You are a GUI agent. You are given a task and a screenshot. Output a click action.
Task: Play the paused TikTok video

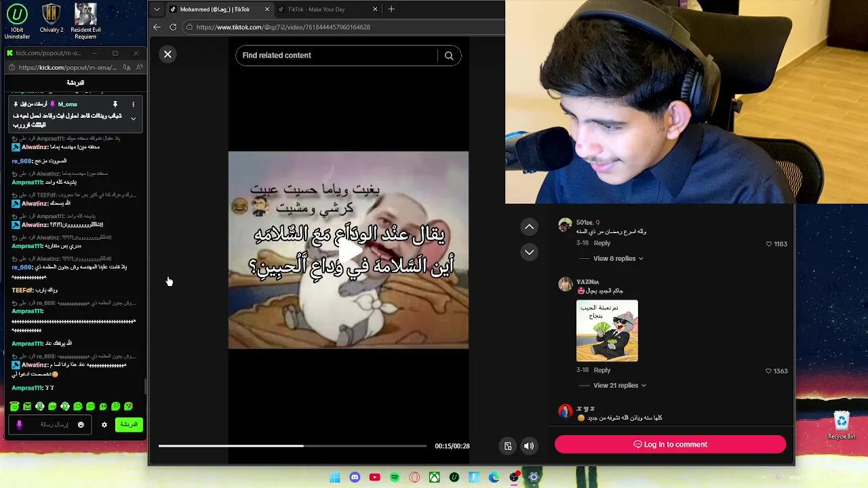349,250
